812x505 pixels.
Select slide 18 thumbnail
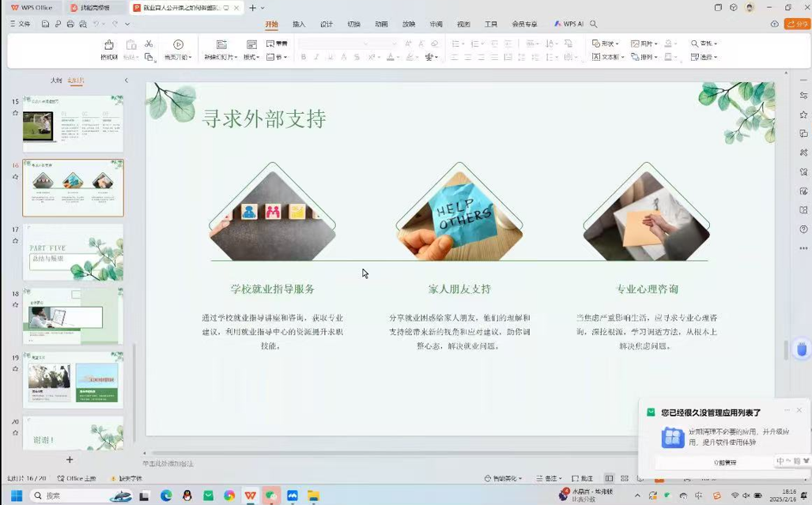click(x=73, y=316)
